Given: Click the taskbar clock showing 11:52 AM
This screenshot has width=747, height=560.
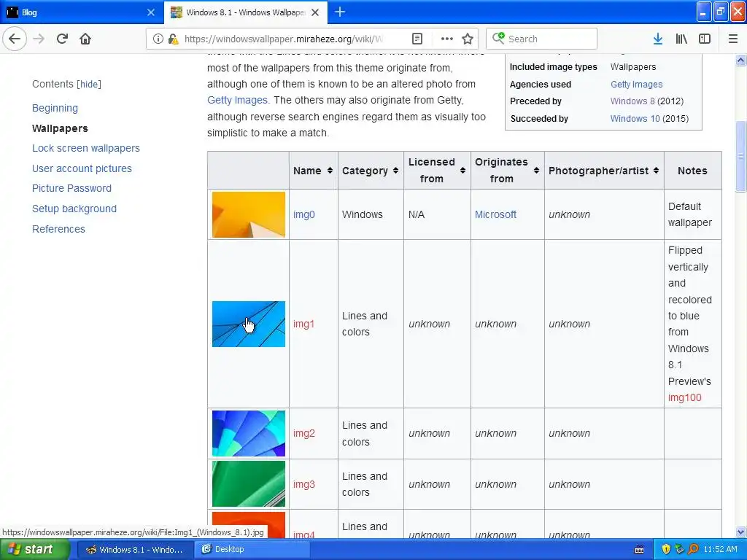Looking at the screenshot, I should (x=720, y=550).
